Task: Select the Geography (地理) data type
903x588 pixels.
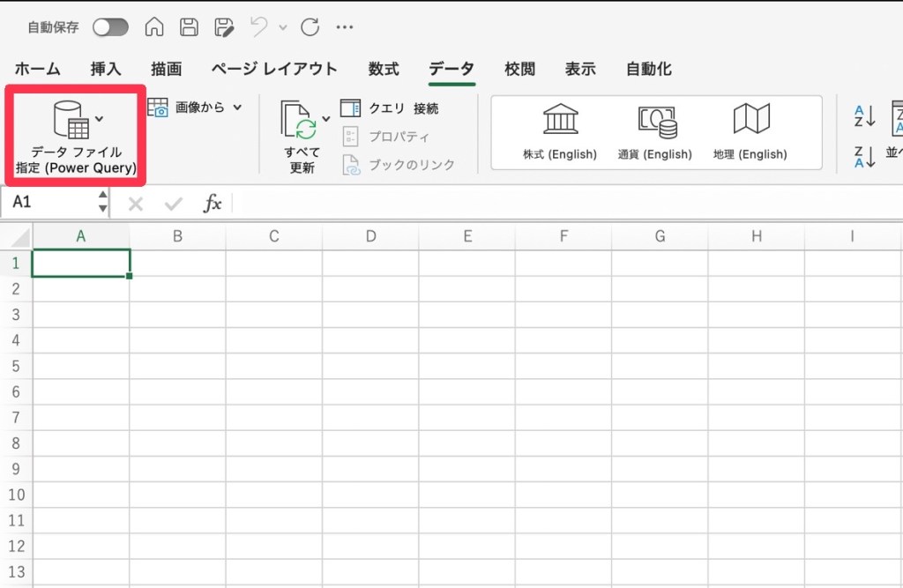Action: click(x=750, y=132)
